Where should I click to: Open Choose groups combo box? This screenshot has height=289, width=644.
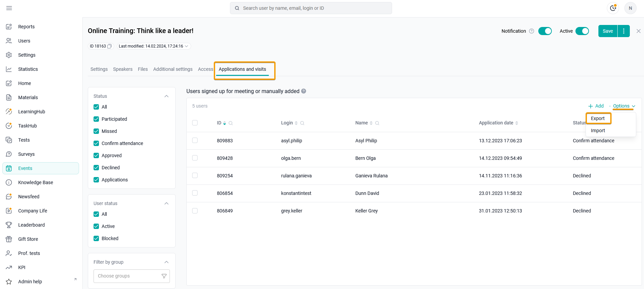tap(132, 276)
